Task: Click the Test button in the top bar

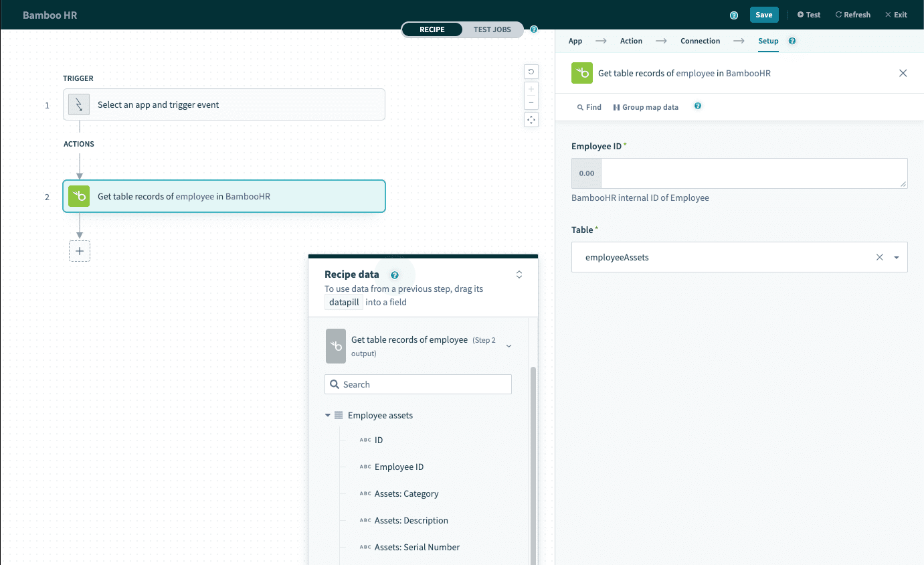Action: [808, 14]
